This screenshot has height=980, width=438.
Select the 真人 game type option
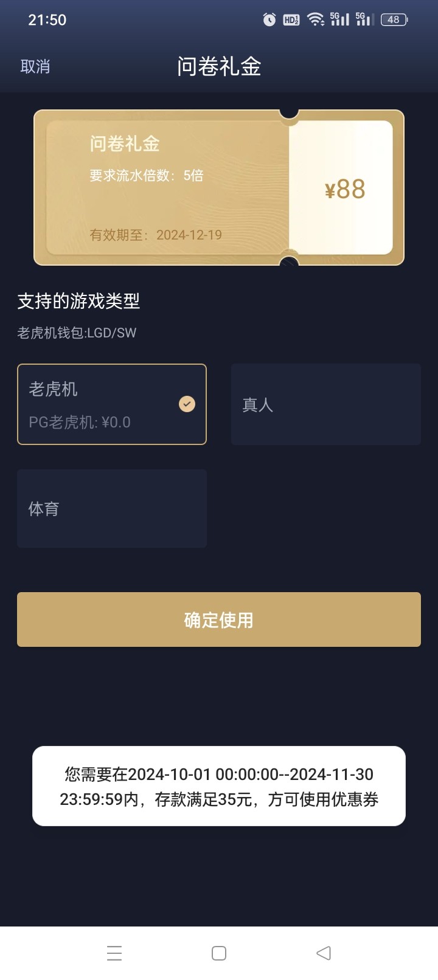(x=325, y=404)
